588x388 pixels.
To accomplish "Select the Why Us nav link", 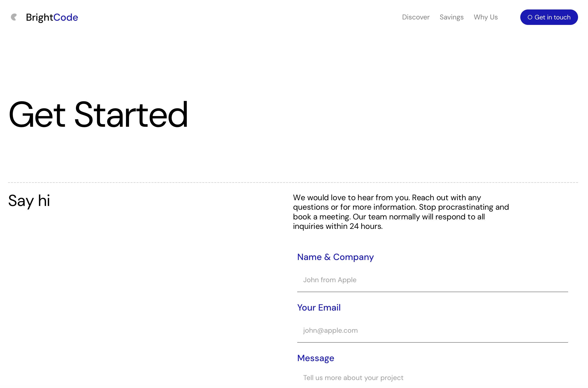I will coord(485,17).
